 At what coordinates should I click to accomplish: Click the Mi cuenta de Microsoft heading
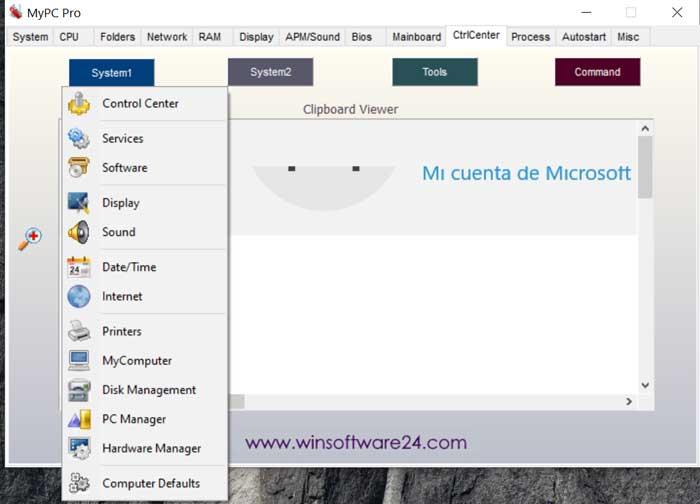pos(527,173)
